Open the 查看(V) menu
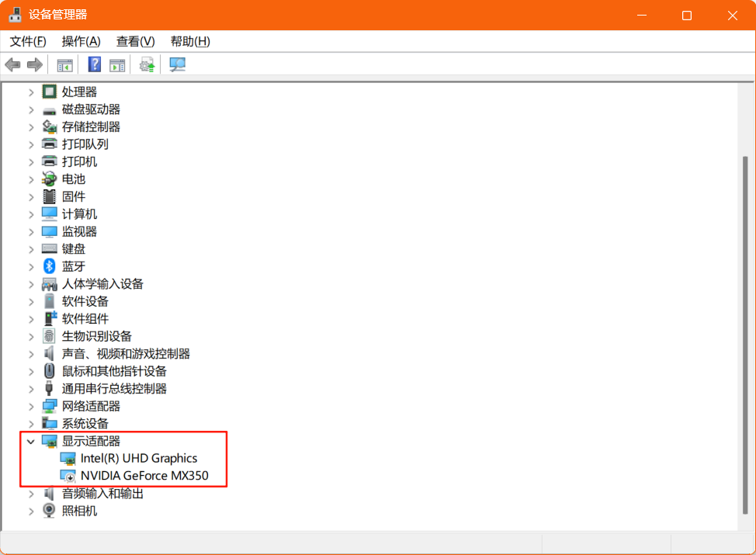The height and width of the screenshot is (555, 756). [136, 41]
